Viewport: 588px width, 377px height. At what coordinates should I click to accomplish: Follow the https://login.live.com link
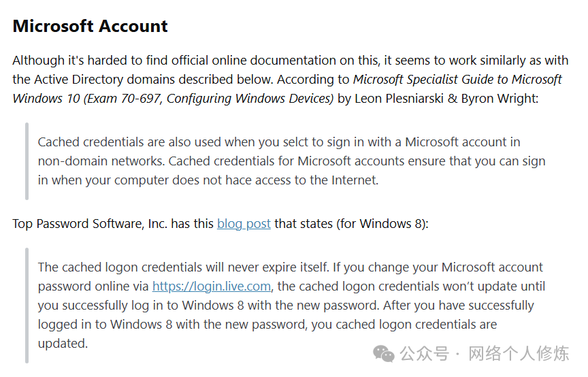pyautogui.click(x=212, y=286)
